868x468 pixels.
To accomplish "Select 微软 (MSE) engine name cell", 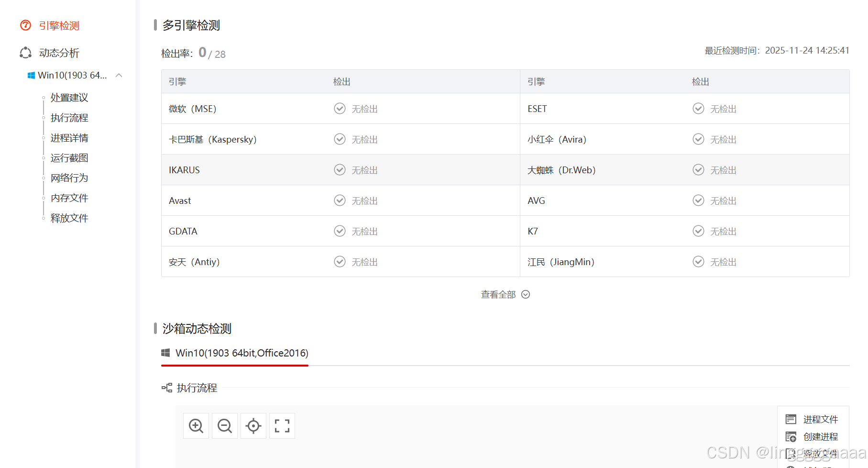I will pyautogui.click(x=193, y=109).
